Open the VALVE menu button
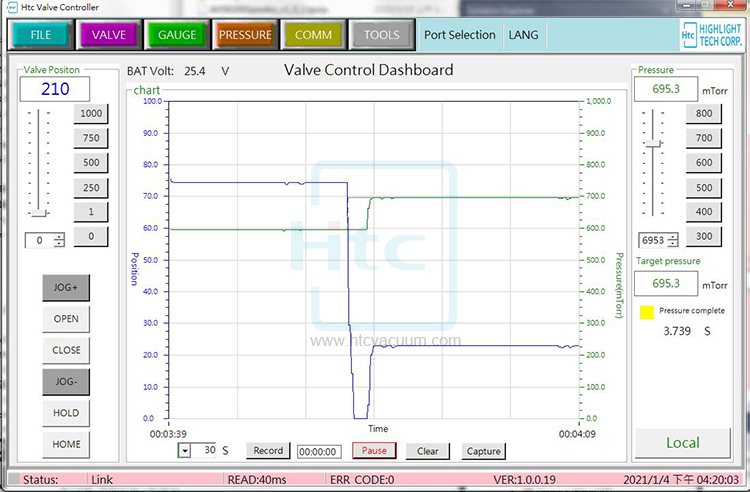The width and height of the screenshot is (750, 492). coord(109,35)
